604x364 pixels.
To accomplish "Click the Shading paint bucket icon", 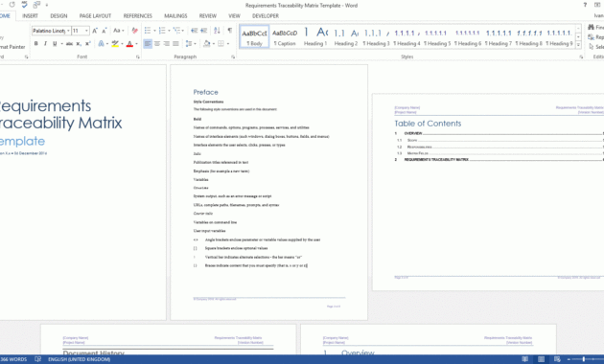I will click(x=206, y=43).
